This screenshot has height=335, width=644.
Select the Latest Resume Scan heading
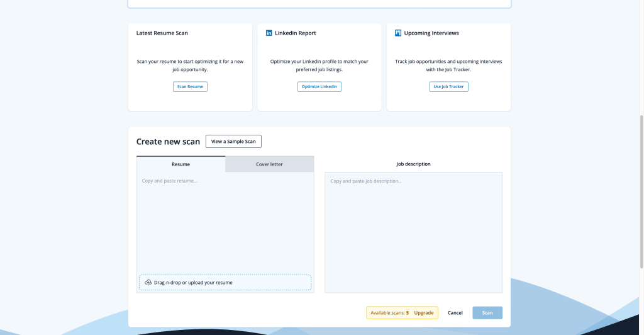pyautogui.click(x=162, y=33)
